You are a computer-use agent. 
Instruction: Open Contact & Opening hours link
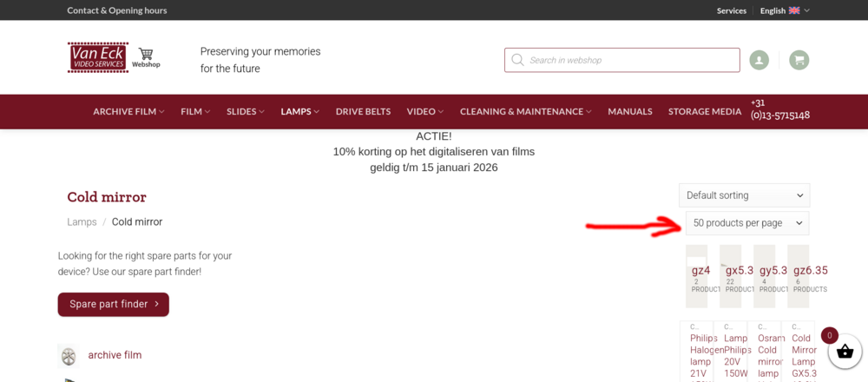click(x=117, y=10)
